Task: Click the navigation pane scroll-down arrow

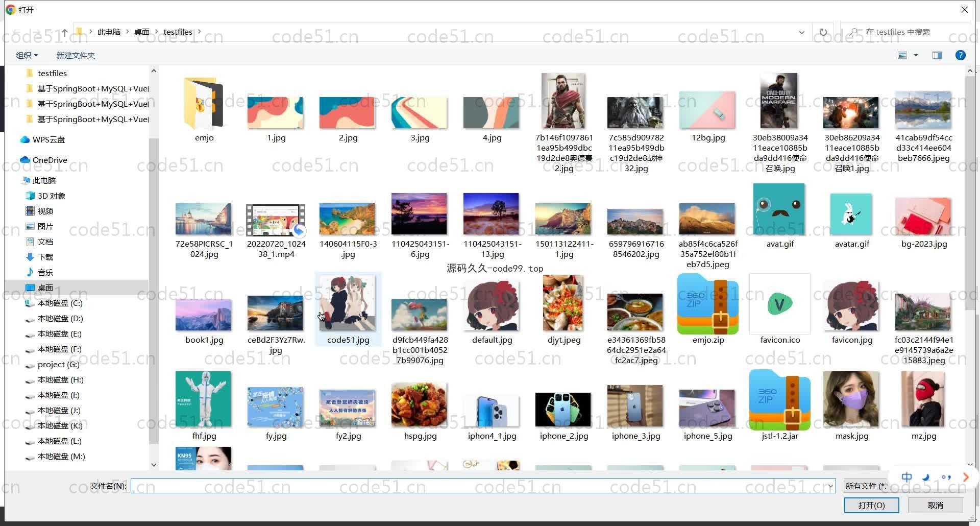Action: (x=154, y=465)
